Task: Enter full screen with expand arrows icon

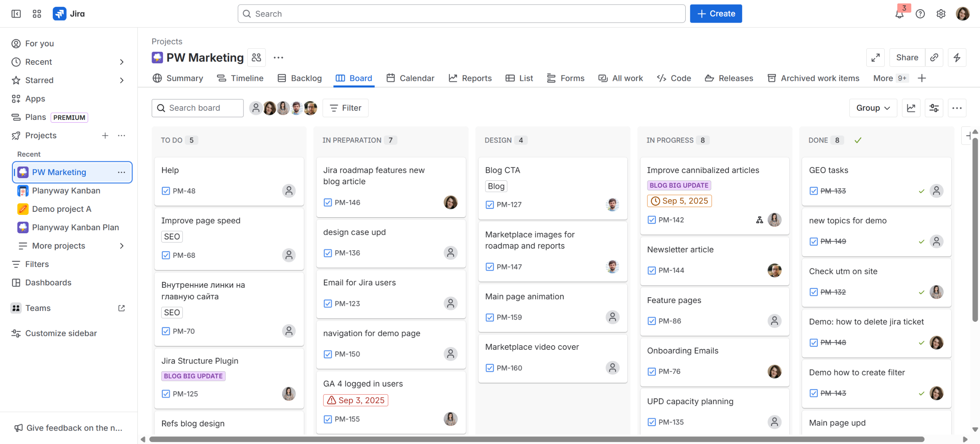Action: 875,57
